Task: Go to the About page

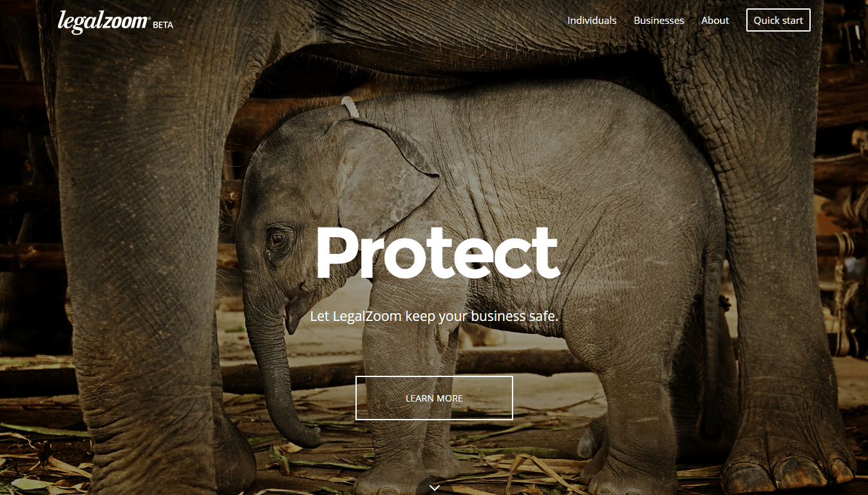Action: [x=715, y=20]
